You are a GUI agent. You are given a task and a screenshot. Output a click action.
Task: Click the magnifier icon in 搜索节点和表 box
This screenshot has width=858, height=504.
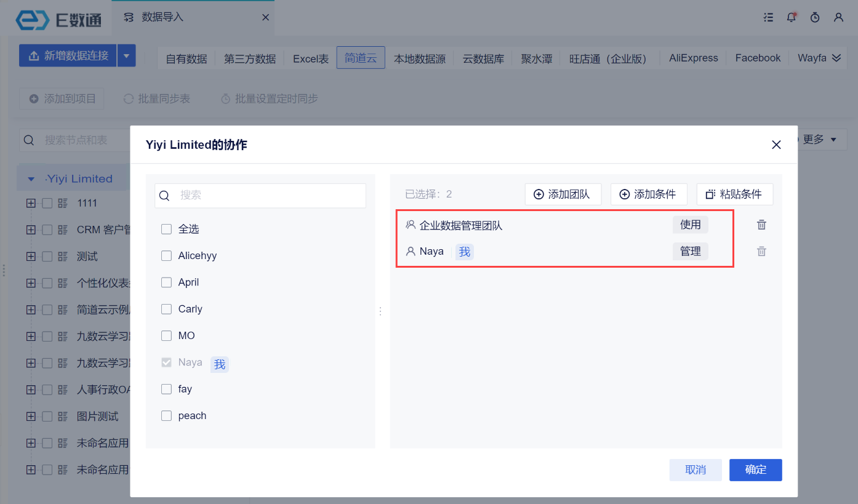coord(29,140)
